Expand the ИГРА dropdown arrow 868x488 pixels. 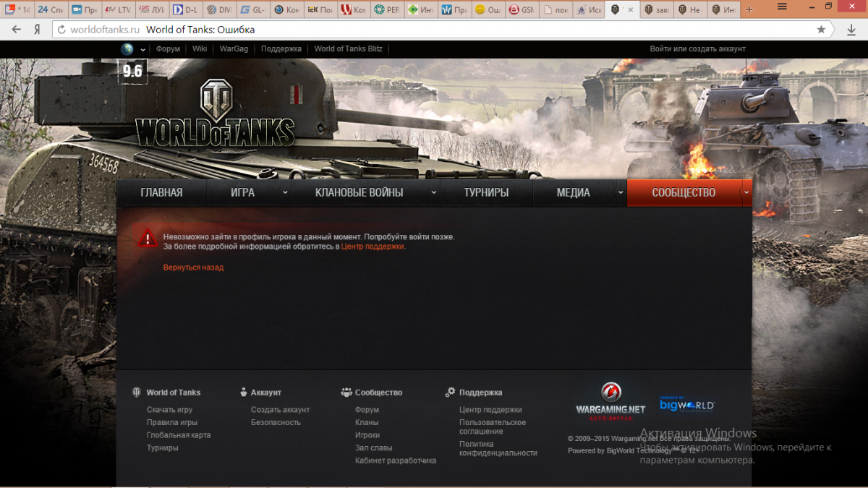pos(285,192)
